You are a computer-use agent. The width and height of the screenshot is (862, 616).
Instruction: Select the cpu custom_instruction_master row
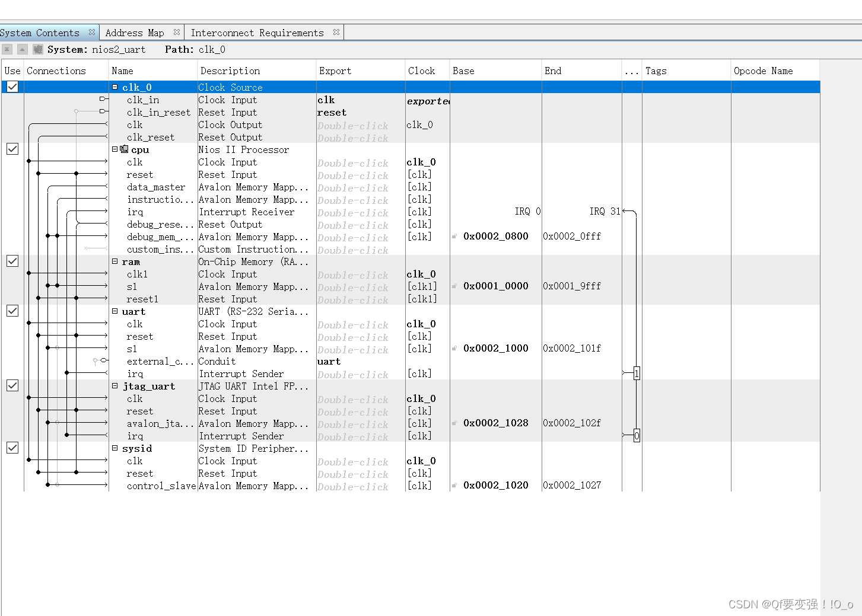pos(411,249)
